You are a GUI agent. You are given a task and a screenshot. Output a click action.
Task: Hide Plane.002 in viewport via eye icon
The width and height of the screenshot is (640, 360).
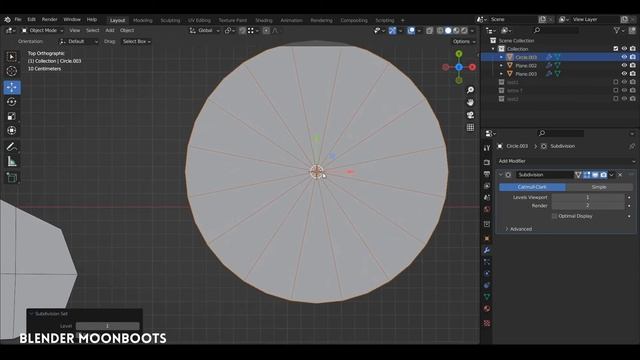[x=624, y=65]
